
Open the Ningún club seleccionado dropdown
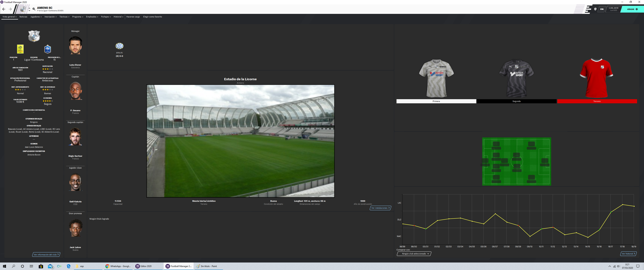coord(414,254)
